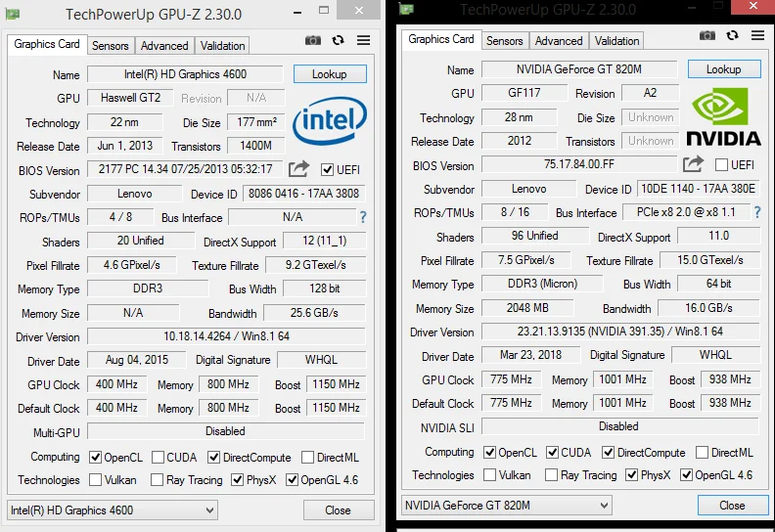Open the hamburger menu in the NVIDIA window

click(x=757, y=35)
